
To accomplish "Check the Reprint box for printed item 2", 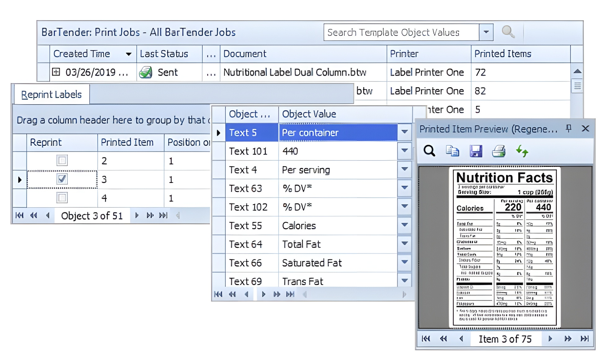I will pyautogui.click(x=62, y=160).
